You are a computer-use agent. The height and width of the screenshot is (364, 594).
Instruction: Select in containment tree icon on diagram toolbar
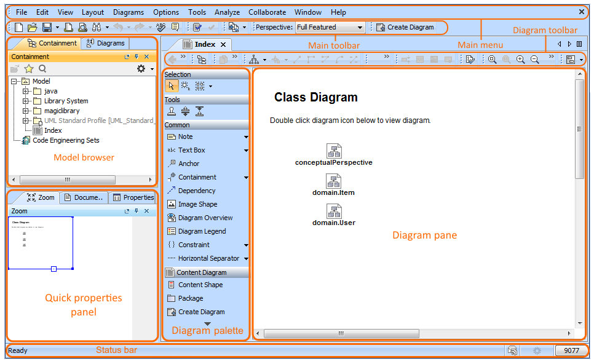pyautogui.click(x=202, y=60)
